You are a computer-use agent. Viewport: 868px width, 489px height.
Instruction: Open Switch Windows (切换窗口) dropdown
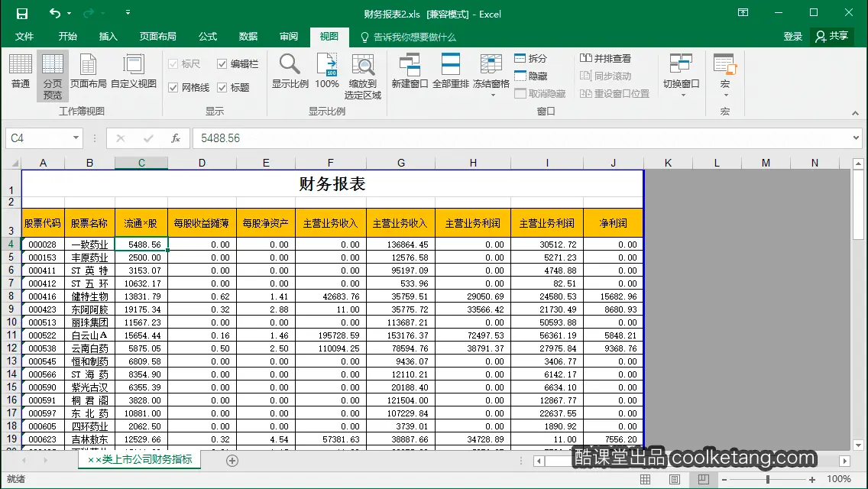tap(682, 76)
